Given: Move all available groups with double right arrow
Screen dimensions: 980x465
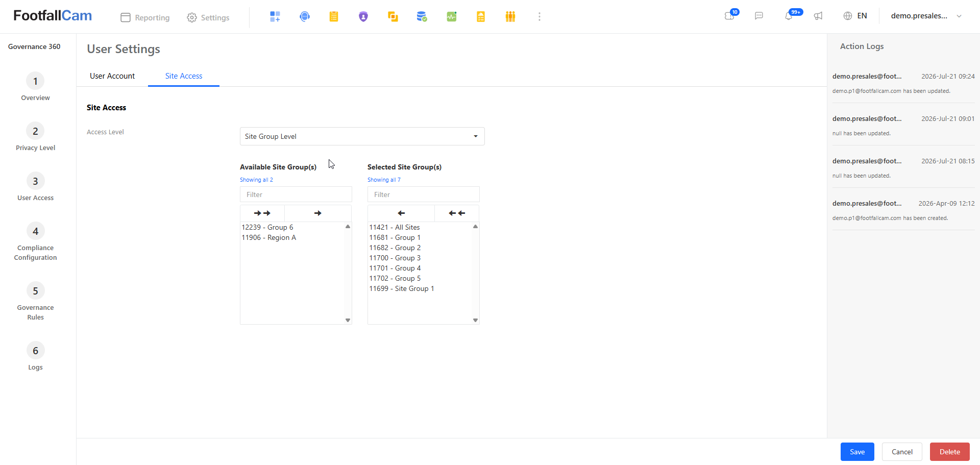Looking at the screenshot, I should (x=262, y=213).
